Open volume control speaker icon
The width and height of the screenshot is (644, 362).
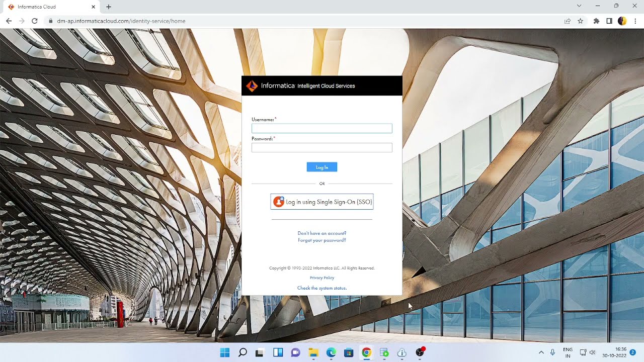[592, 352]
